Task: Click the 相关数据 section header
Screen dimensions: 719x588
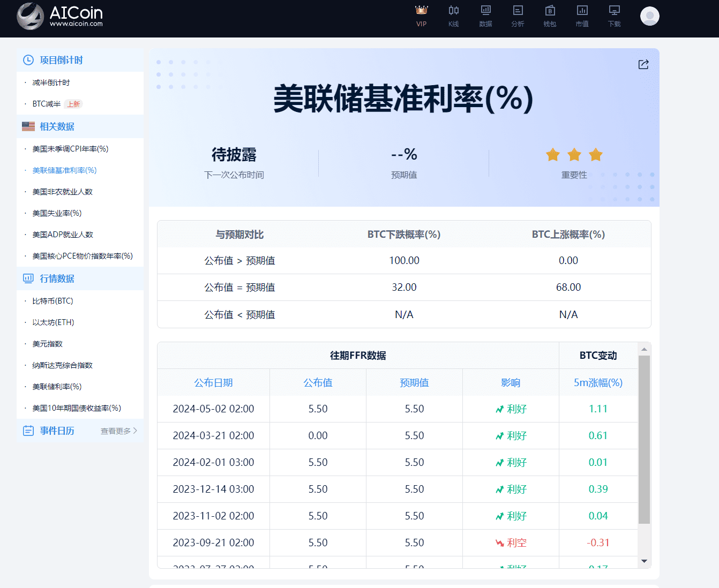Action: (80, 126)
